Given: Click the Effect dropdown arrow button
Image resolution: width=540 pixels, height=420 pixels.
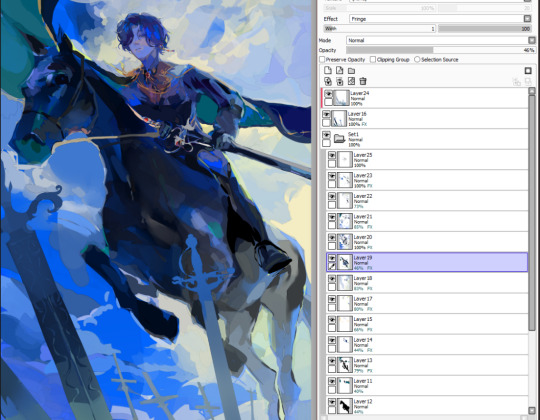Looking at the screenshot, I should pos(528,19).
